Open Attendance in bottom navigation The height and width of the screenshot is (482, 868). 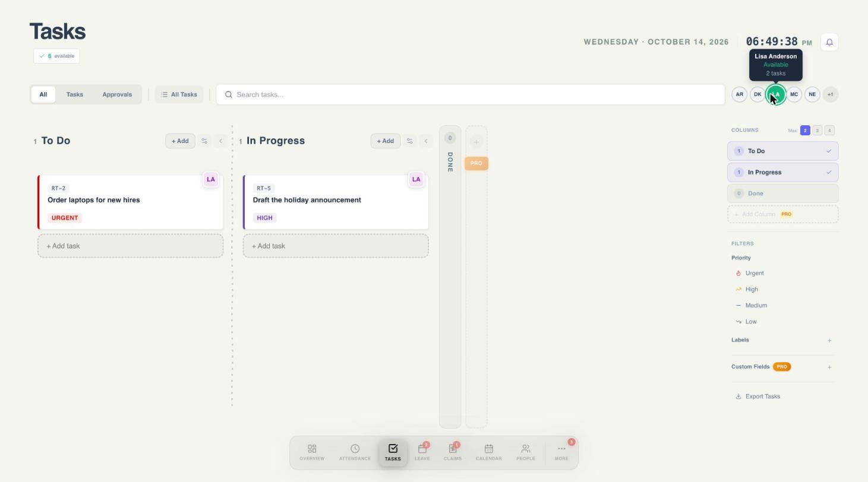(355, 452)
